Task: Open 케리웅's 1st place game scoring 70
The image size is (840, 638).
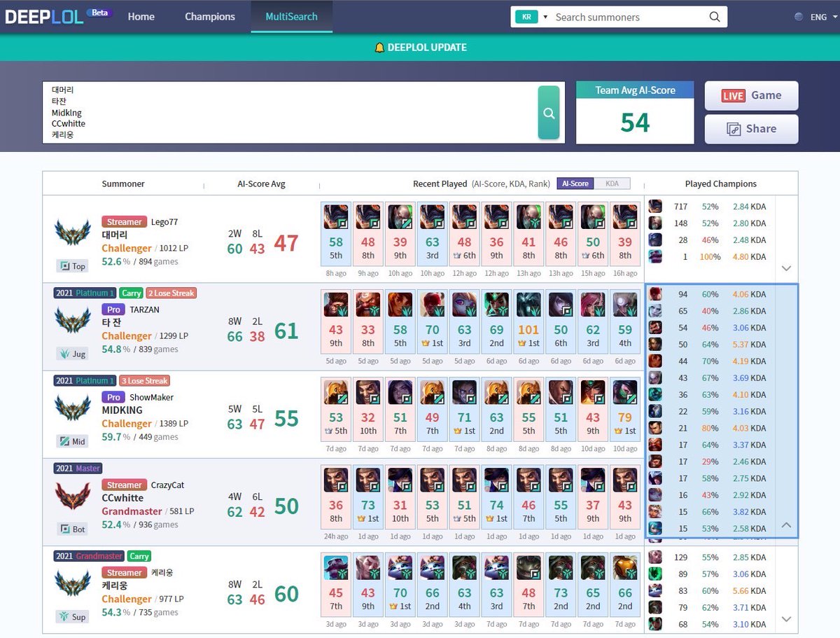Action: (400, 584)
